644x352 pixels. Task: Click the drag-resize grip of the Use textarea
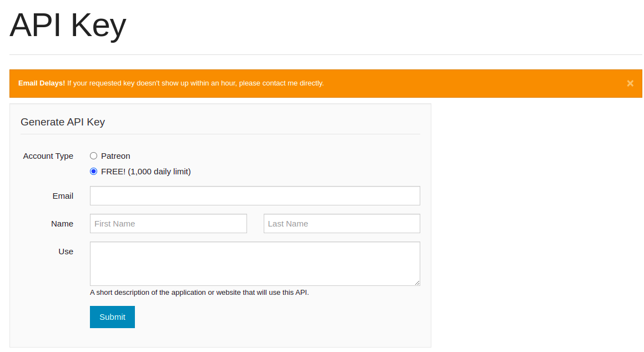(x=417, y=284)
